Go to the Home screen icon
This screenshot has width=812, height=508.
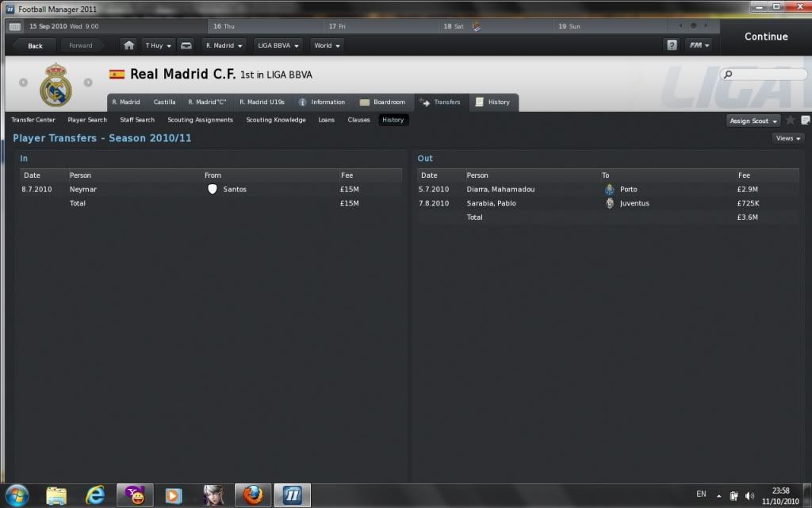(129, 45)
